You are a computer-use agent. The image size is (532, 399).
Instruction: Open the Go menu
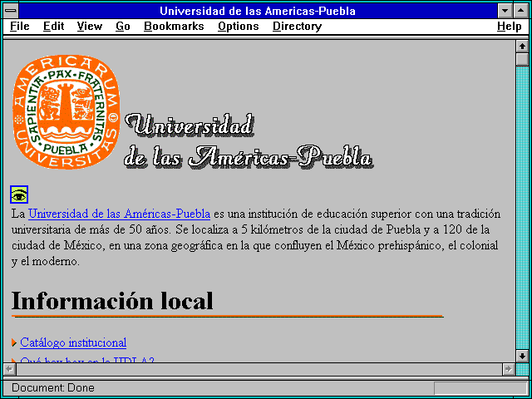coord(122,26)
